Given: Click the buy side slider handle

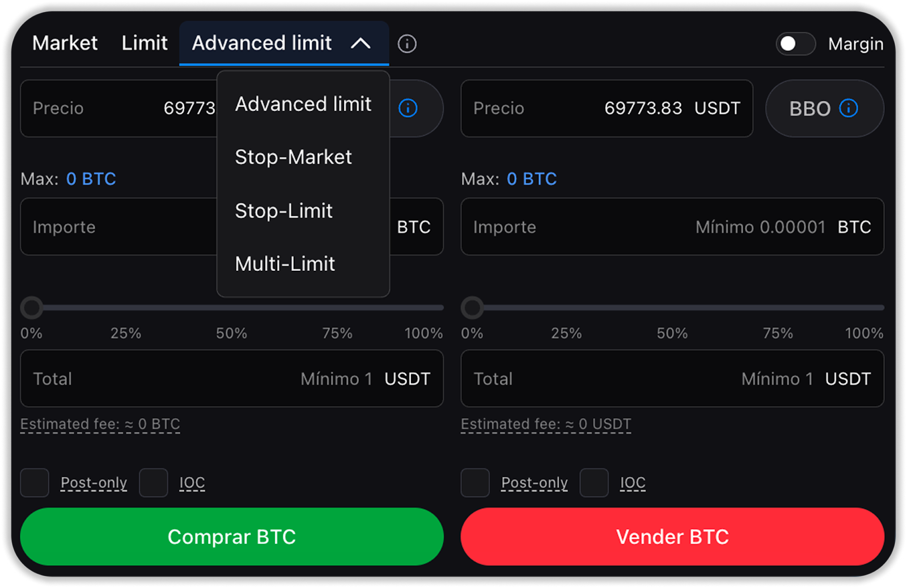Looking at the screenshot, I should pyautogui.click(x=32, y=308).
